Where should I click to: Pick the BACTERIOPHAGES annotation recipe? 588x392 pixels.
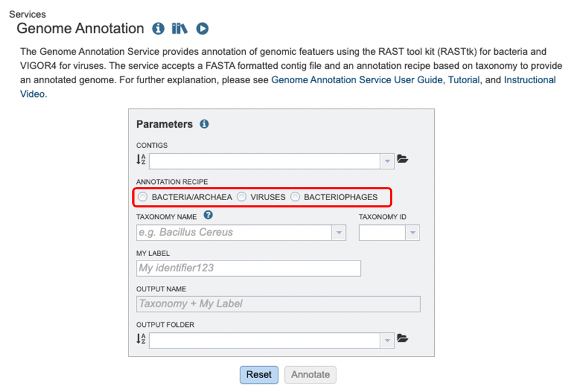295,197
